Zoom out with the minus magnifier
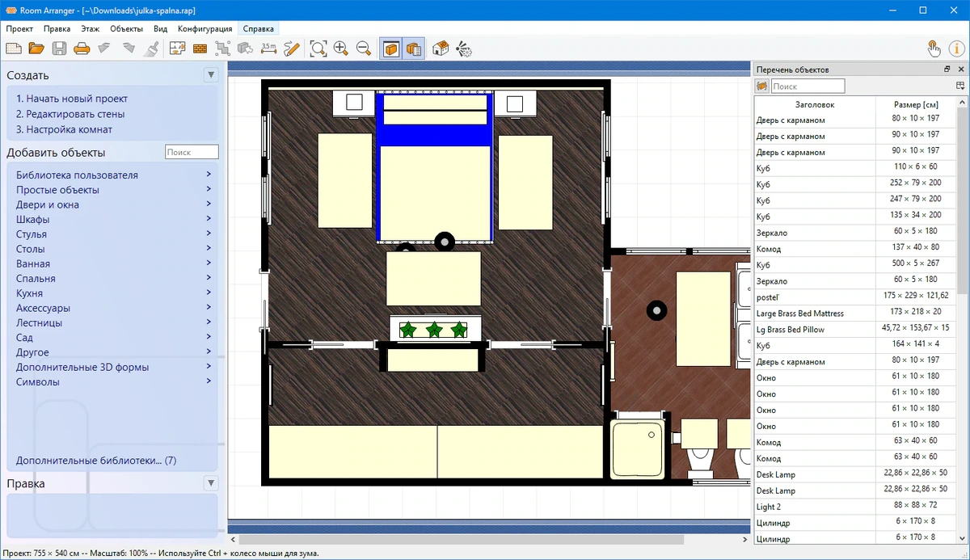 (x=364, y=48)
